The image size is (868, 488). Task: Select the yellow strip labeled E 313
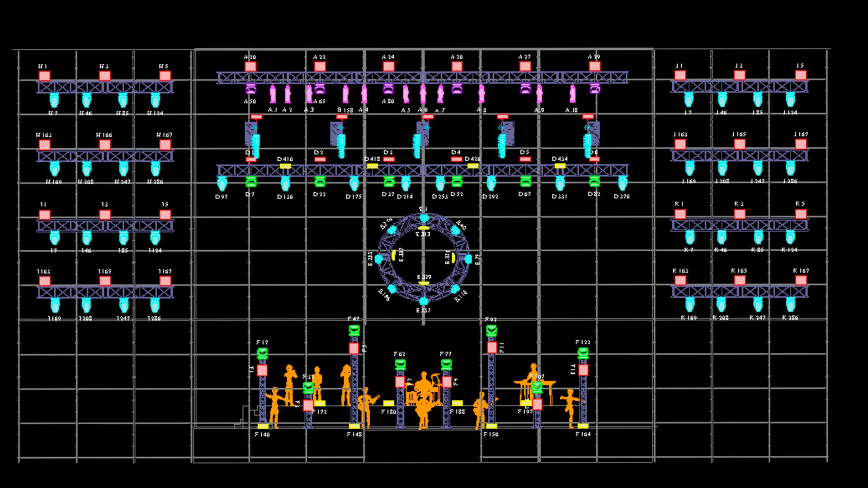pos(424,228)
